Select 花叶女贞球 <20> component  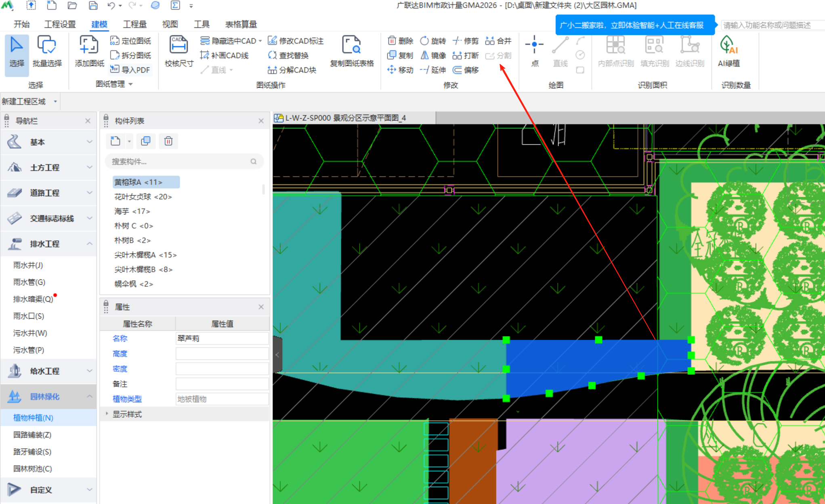pos(143,197)
